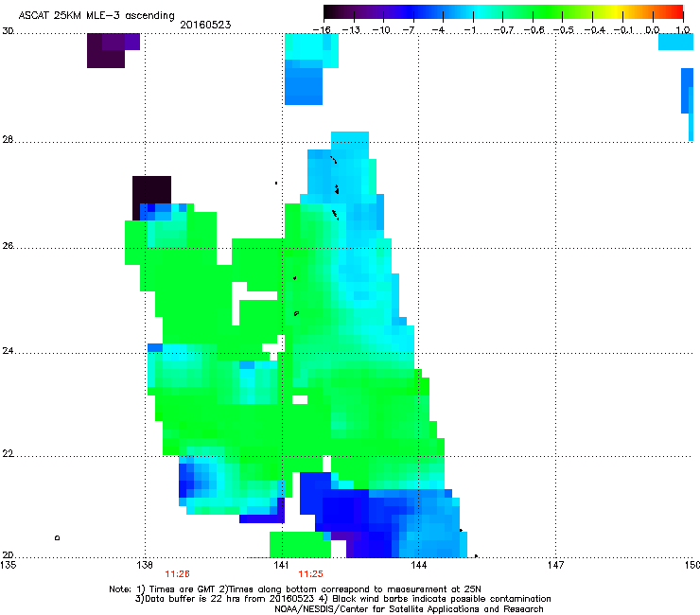The image size is (700, 615).
Task: Click the latitude label 30
Action: point(8,31)
